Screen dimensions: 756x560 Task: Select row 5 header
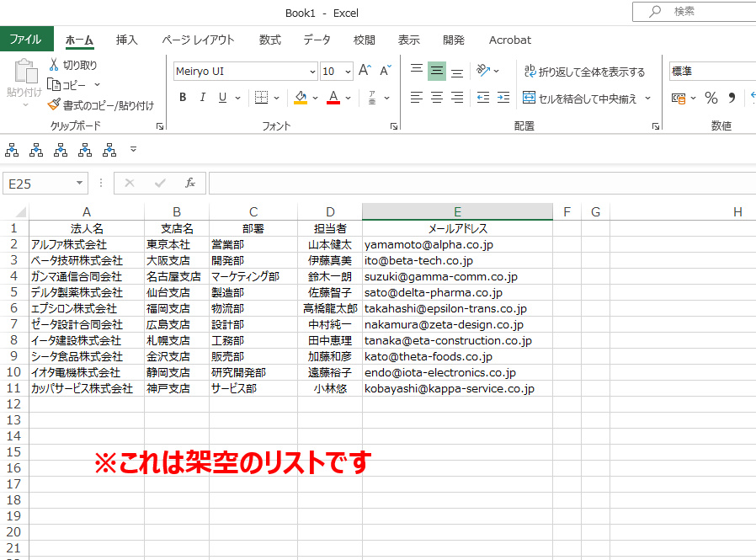pos(14,292)
